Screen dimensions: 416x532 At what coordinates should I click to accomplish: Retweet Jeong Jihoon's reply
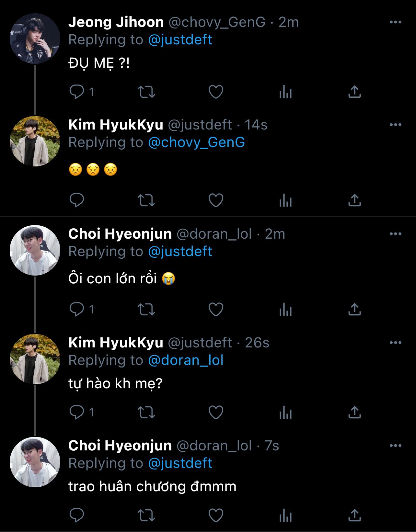point(146,92)
